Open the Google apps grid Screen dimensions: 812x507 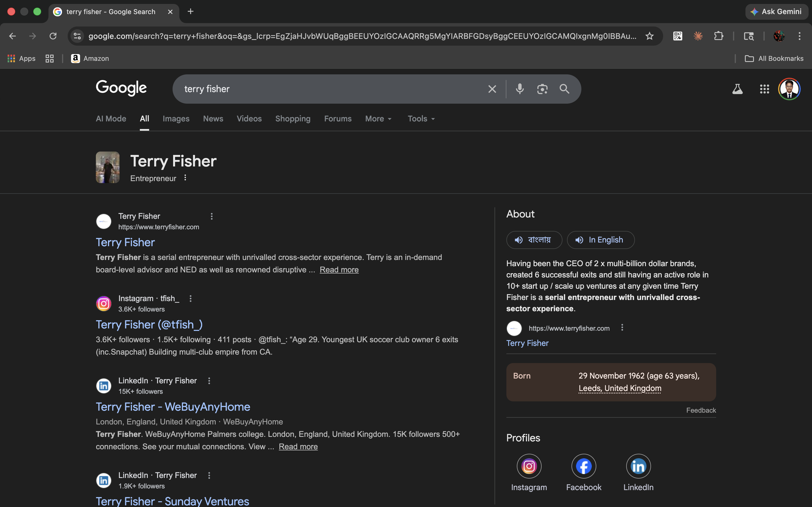click(x=764, y=89)
